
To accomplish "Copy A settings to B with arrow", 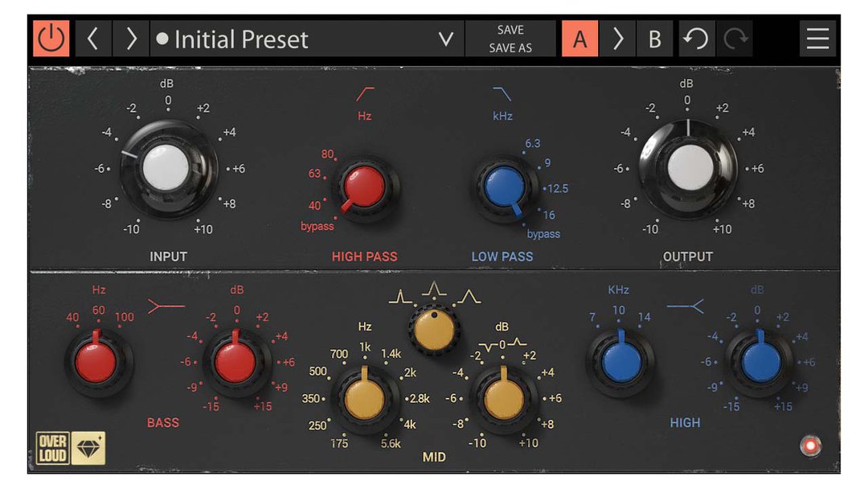I will click(x=617, y=39).
